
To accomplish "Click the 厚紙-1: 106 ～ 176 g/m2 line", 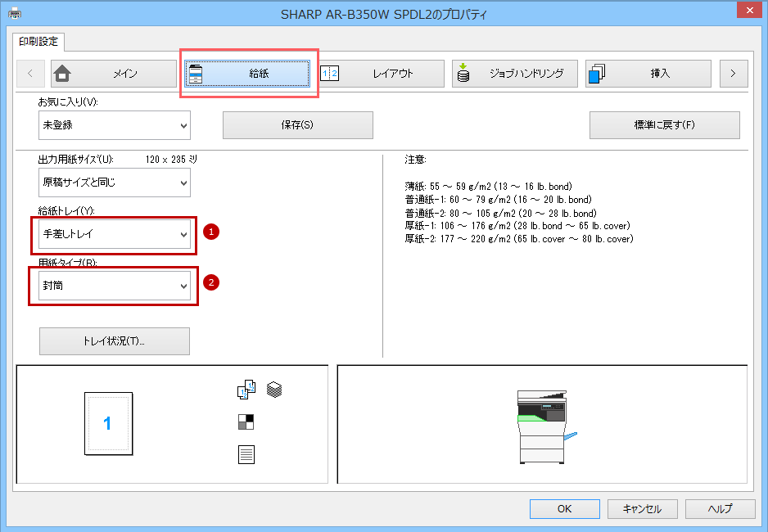I will click(517, 226).
